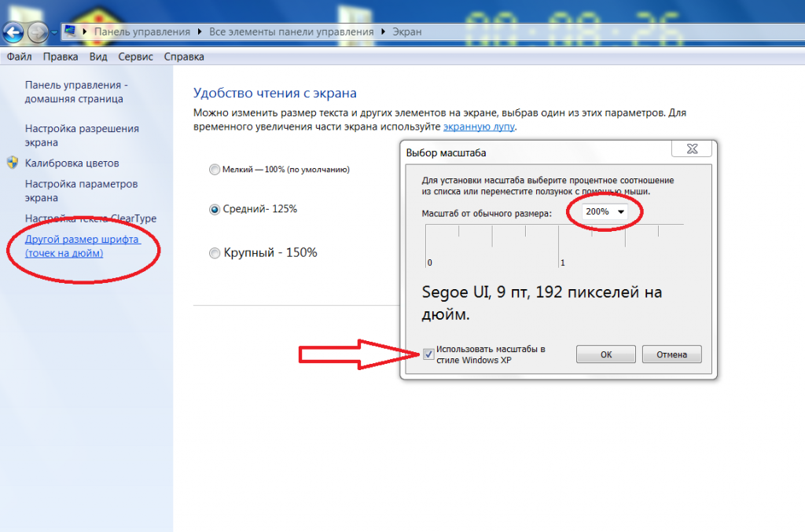The width and height of the screenshot is (805, 532).
Task: Open Настройка текста ClearType link
Action: point(90,218)
